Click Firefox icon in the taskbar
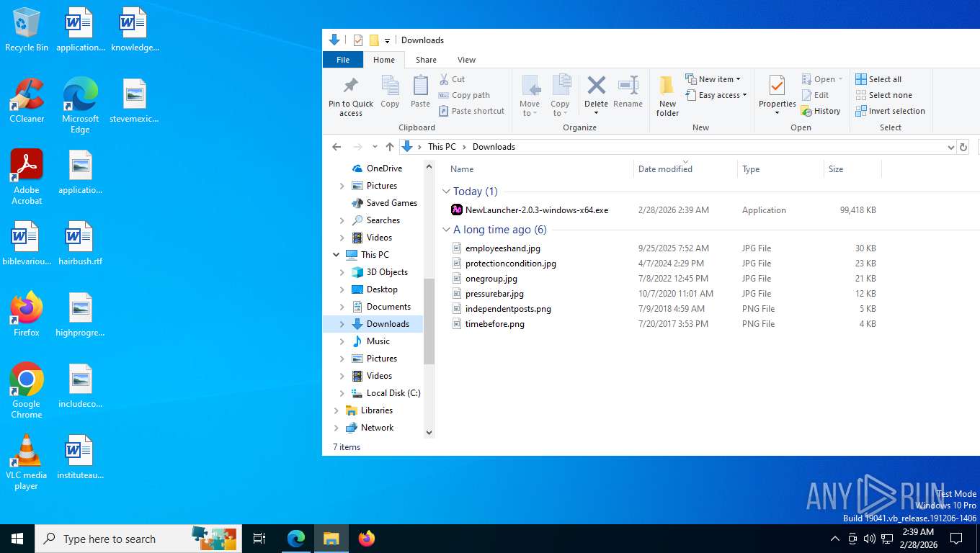Viewport: 980px width, 553px height. click(367, 539)
